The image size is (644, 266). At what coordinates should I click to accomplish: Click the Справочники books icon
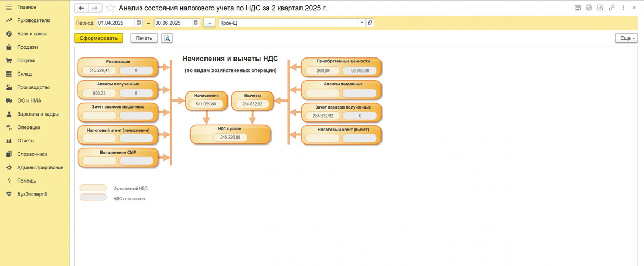coord(9,154)
